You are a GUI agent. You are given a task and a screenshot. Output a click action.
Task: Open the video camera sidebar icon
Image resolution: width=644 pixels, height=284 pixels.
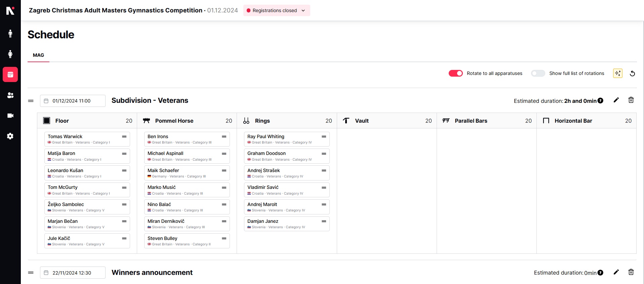point(10,116)
